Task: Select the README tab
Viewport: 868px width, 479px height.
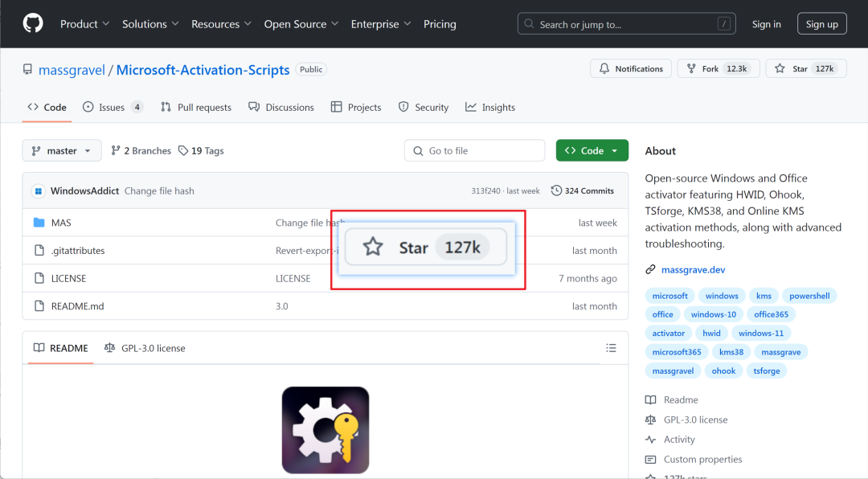Action: (x=61, y=348)
